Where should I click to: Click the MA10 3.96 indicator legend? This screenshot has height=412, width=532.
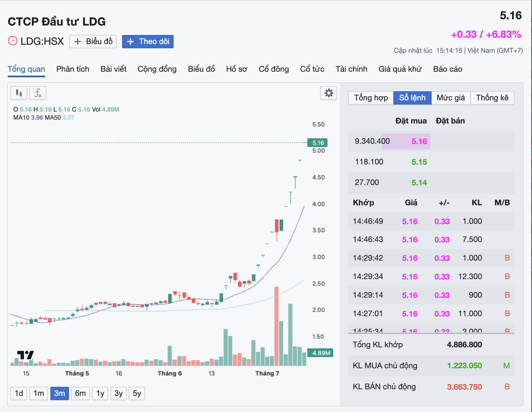(28, 118)
